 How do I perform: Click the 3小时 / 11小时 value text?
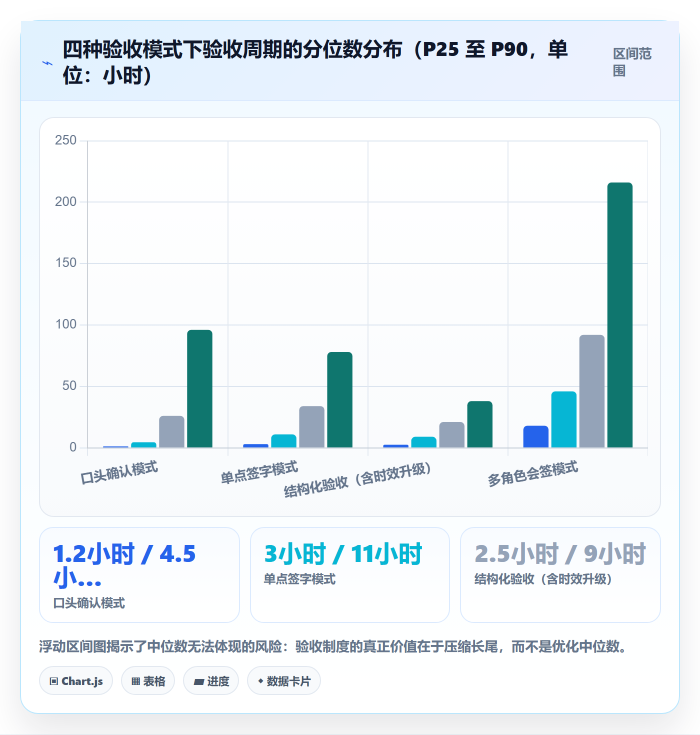coord(343,554)
